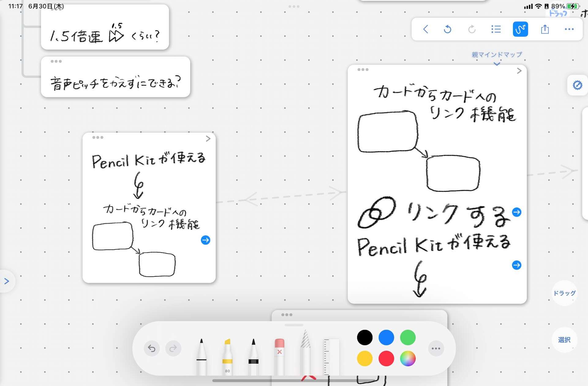The image size is (588, 386).
Task: Open the parent mind map link 親マインドマップ
Action: [497, 55]
